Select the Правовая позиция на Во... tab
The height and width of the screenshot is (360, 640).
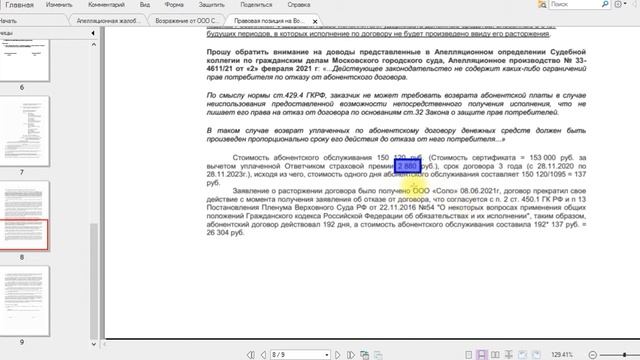[269, 20]
